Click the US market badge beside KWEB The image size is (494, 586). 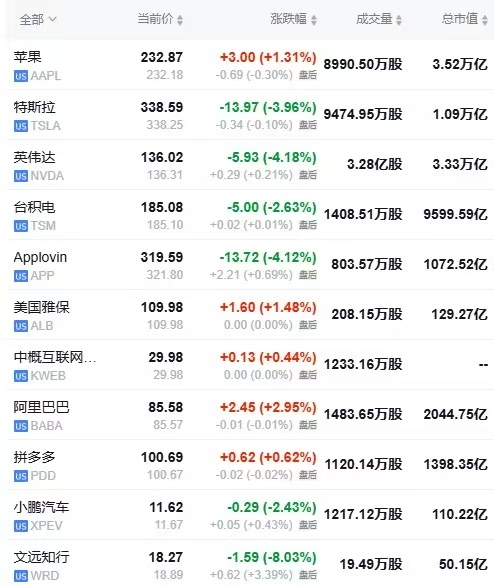21,376
